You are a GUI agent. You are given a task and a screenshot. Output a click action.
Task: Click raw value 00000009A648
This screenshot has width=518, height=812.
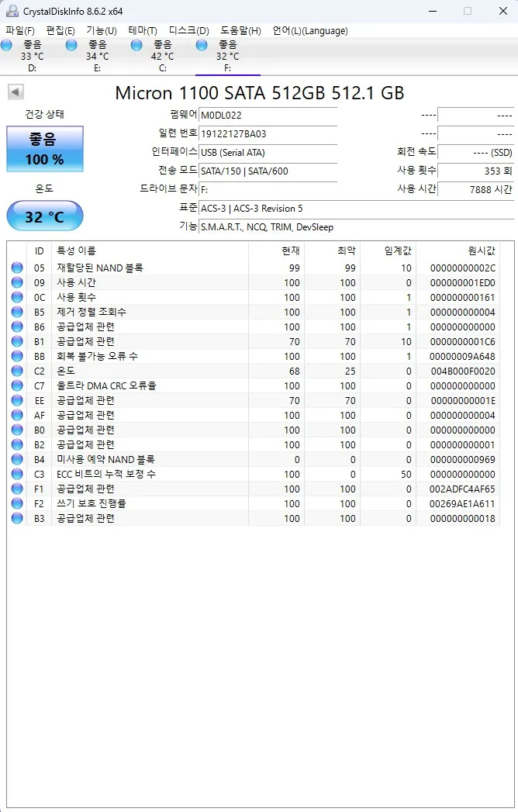[462, 356]
